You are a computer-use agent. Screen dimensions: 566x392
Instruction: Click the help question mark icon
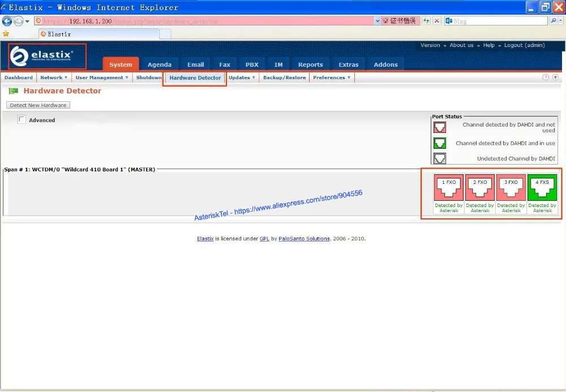546,77
